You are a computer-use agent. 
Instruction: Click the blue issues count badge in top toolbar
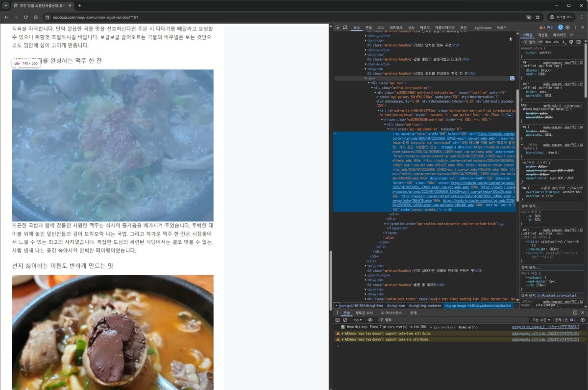point(550,27)
